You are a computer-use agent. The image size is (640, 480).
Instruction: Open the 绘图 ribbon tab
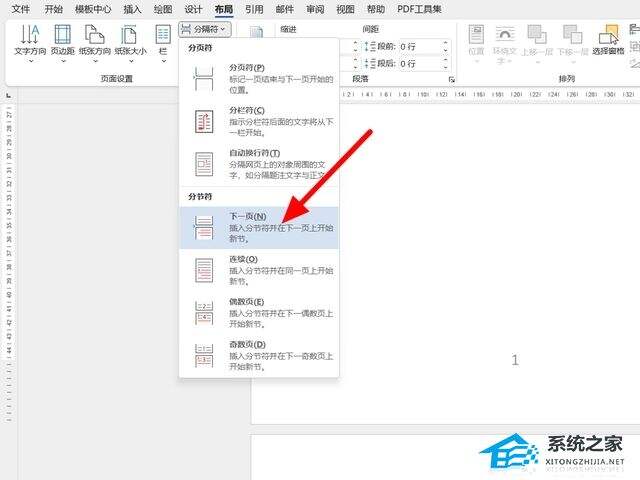point(162,9)
